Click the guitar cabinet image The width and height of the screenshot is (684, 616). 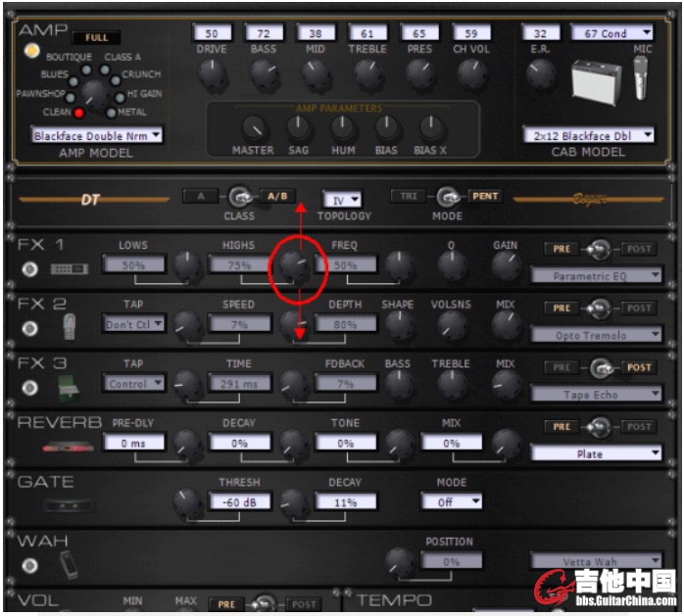(x=597, y=83)
